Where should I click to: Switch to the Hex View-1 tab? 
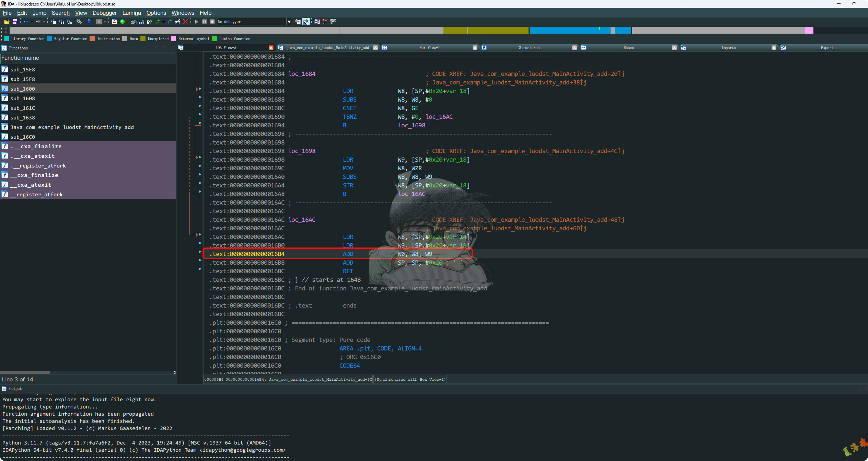429,48
